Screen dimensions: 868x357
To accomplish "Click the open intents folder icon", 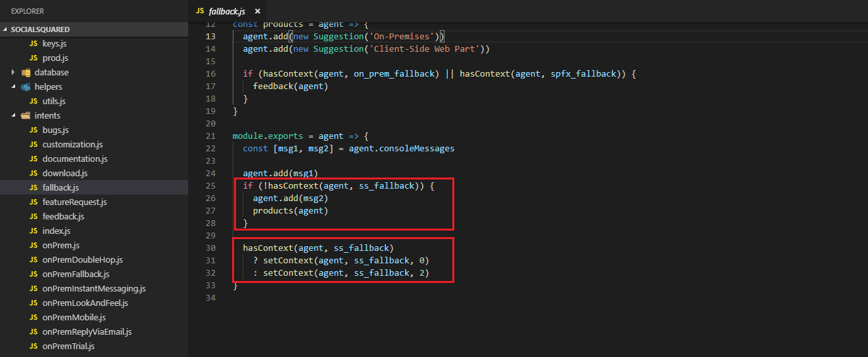I will click(26, 116).
